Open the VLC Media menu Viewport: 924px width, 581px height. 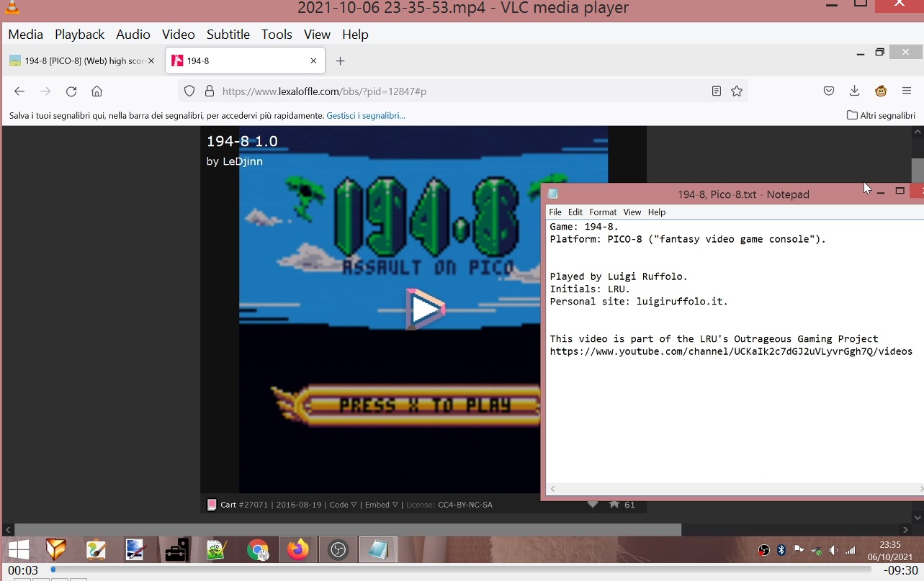pos(26,34)
